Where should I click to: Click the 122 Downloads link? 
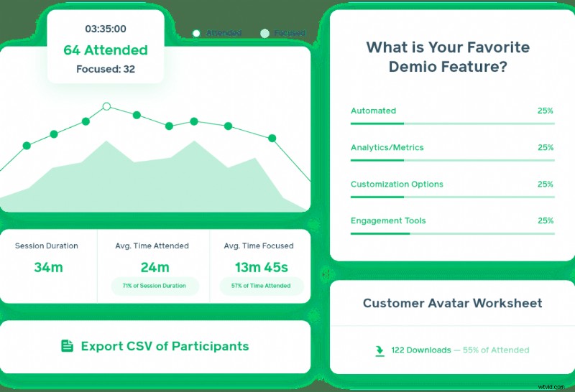point(421,350)
